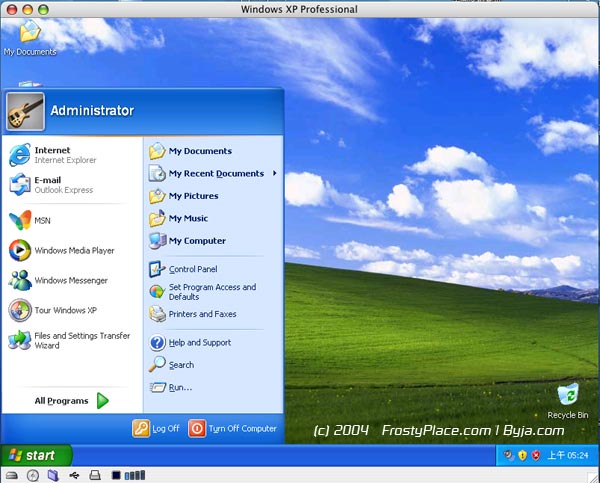Click the green start button
Viewport: 600px width, 483px height.
click(36, 455)
